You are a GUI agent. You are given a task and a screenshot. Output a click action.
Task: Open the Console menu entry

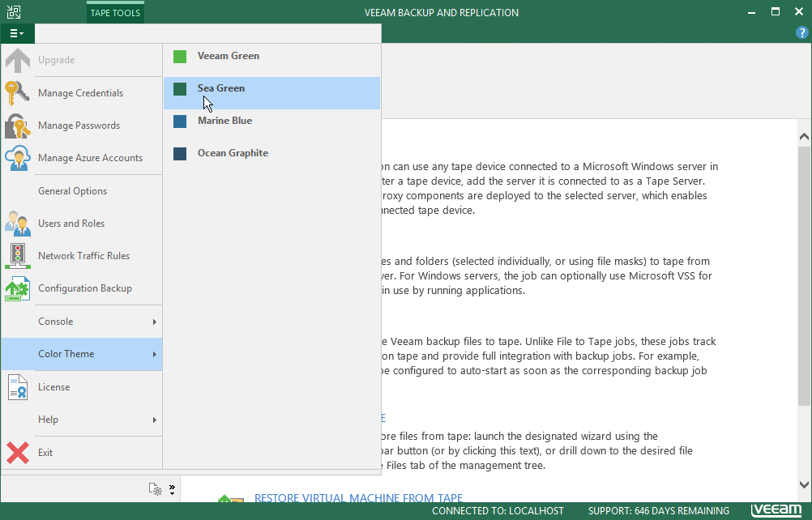coord(82,322)
